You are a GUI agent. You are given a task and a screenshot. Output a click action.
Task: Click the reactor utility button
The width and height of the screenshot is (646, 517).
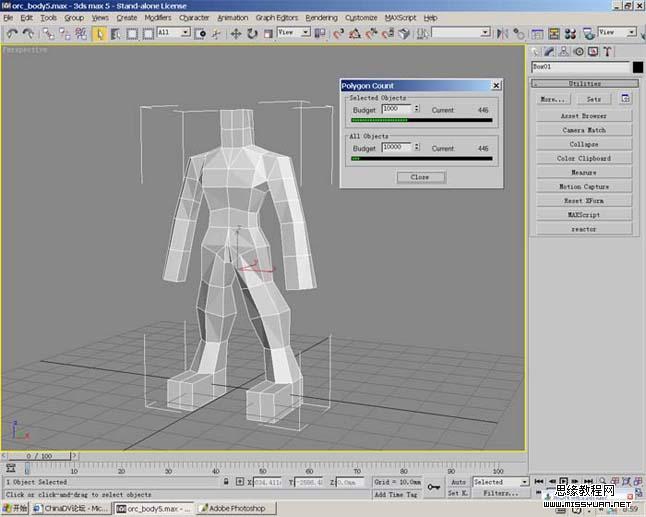click(x=584, y=229)
